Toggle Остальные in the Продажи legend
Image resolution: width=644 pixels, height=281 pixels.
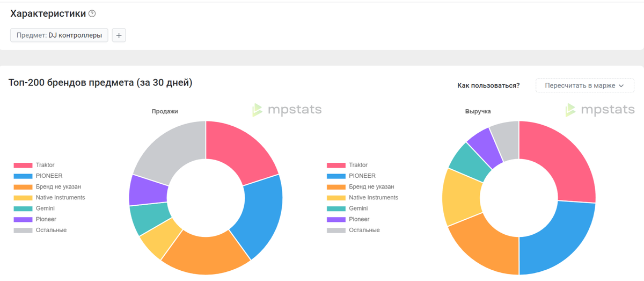point(40,230)
